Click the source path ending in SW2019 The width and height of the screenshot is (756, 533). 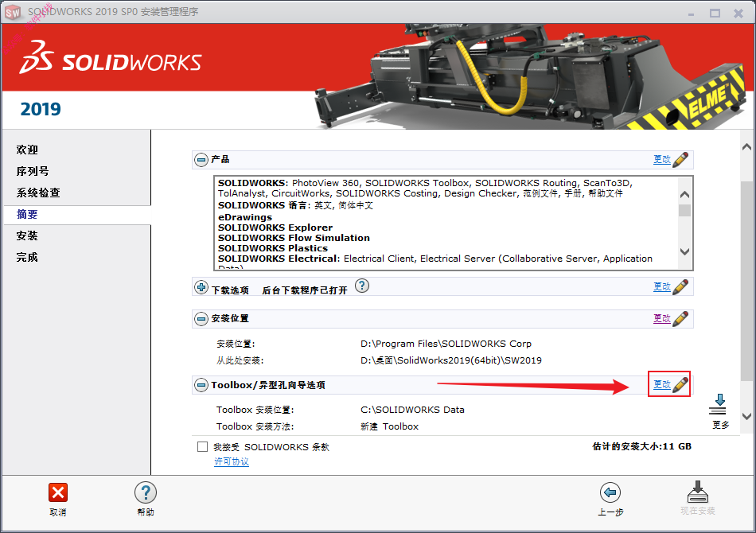(x=450, y=360)
